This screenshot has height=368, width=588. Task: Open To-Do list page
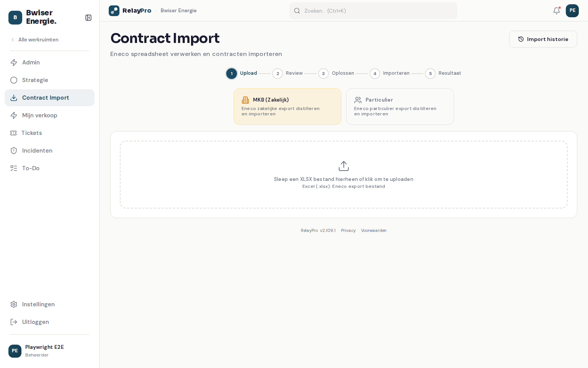49,168
